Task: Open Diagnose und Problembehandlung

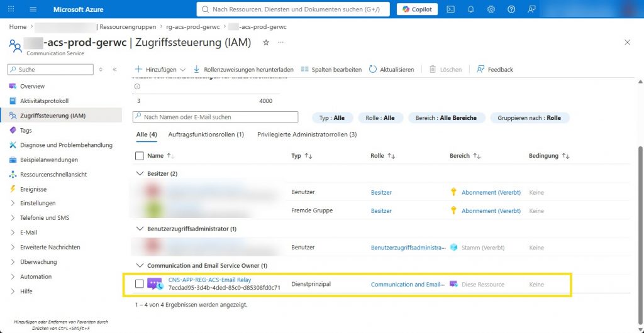Action: click(x=65, y=145)
